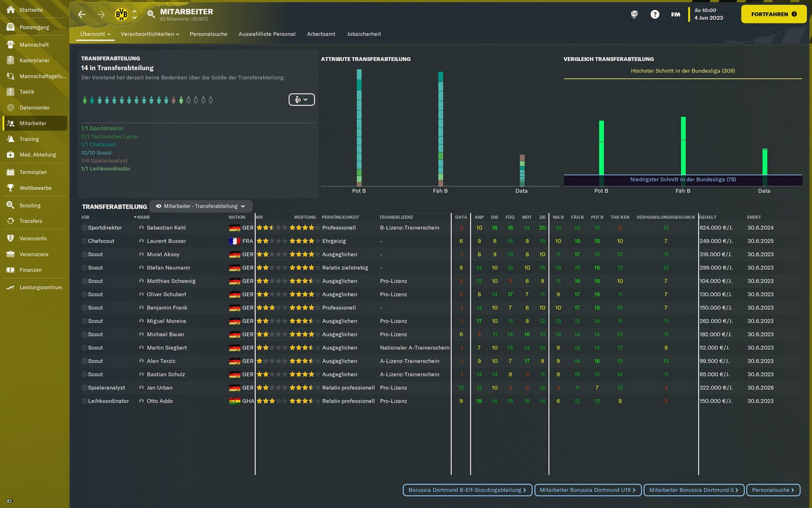Expand the Übersicht dropdown tab

point(96,34)
